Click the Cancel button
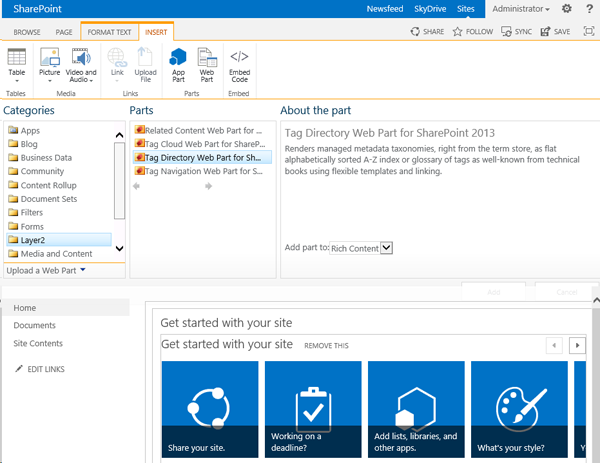This screenshot has width=600, height=463. point(566,292)
